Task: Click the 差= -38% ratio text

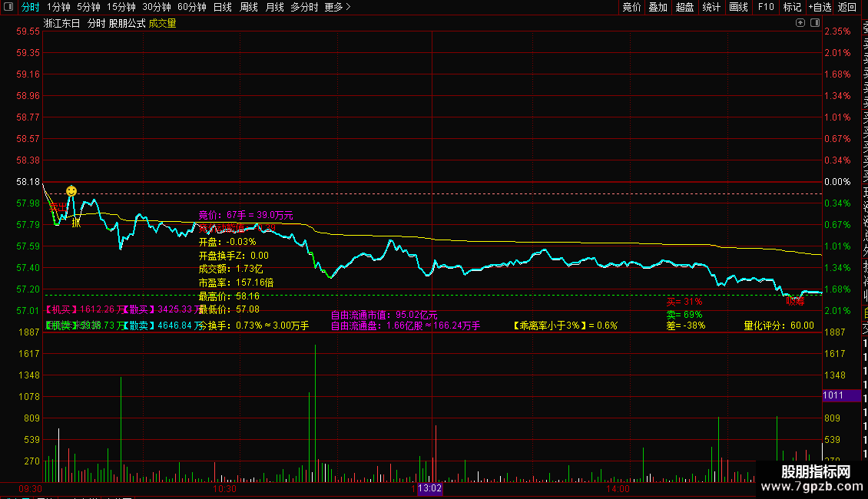Action: 686,326
